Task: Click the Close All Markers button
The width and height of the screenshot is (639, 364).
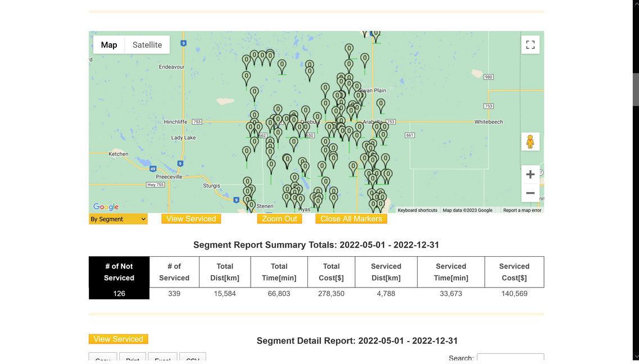Action: [x=351, y=219]
